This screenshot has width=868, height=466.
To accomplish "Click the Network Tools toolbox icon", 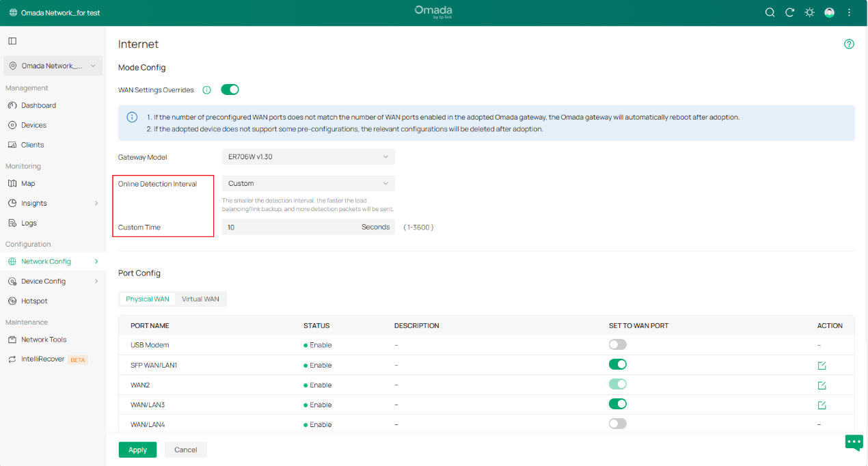I will 12,340.
